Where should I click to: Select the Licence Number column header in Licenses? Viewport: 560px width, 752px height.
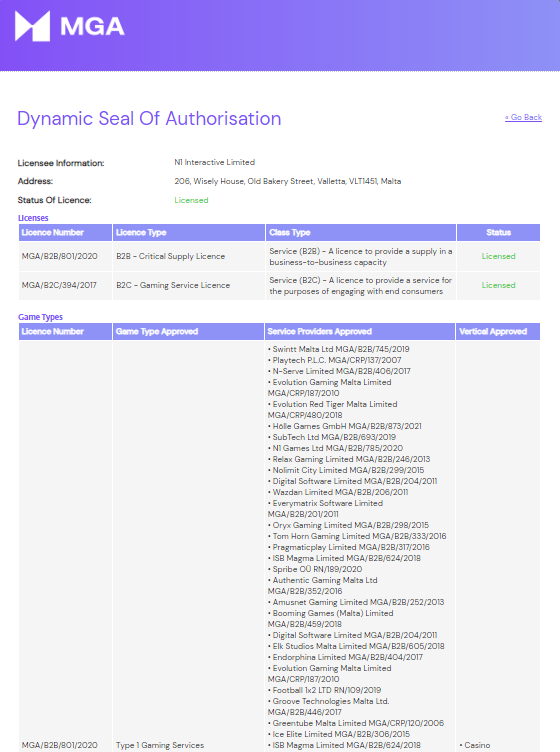pyautogui.click(x=65, y=233)
